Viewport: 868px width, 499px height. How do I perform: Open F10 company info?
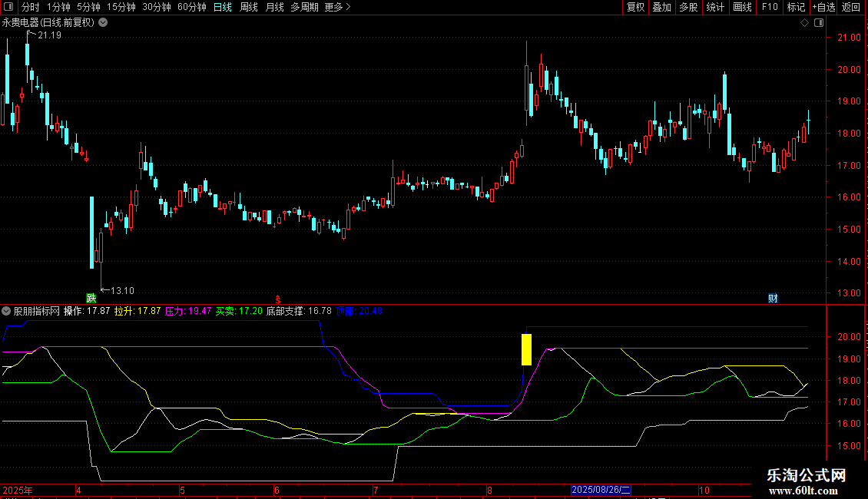pyautogui.click(x=769, y=7)
